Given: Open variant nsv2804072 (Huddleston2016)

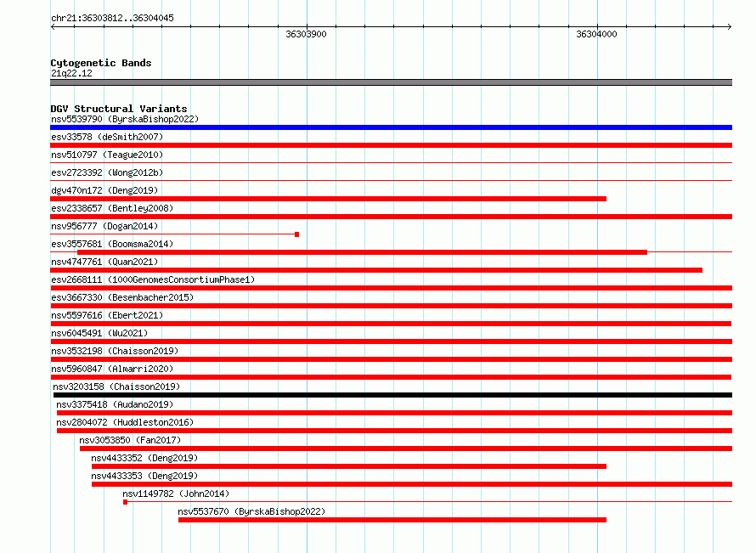Looking at the screenshot, I should pos(125,422).
